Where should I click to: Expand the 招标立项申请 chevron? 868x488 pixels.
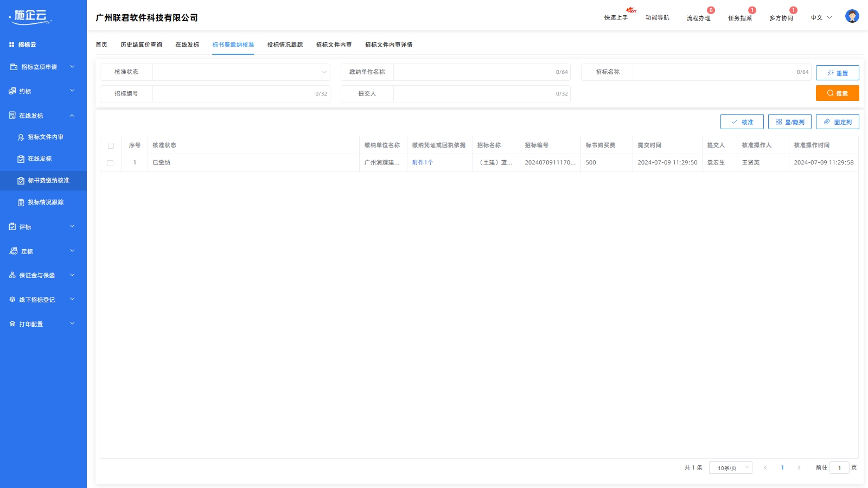pos(72,67)
